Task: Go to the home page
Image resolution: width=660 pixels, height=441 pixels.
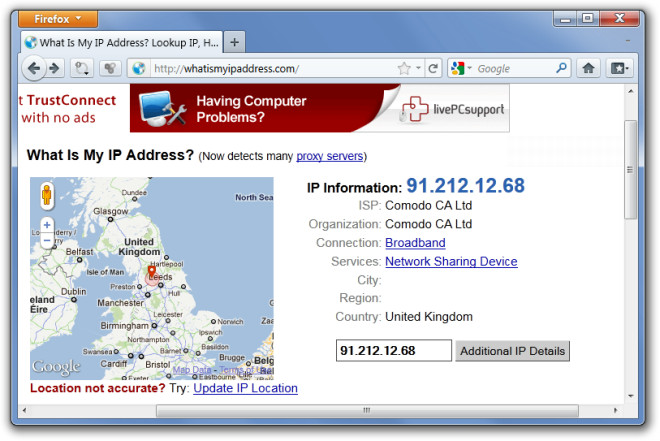Action: click(x=588, y=68)
